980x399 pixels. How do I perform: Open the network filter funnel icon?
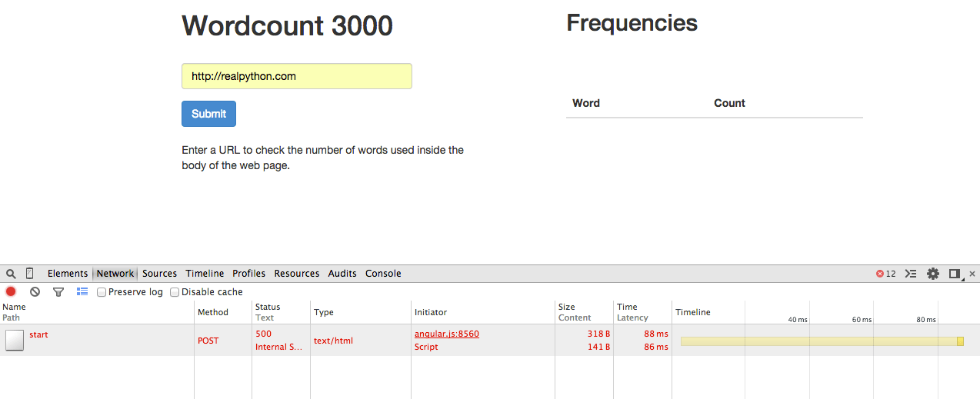58,292
